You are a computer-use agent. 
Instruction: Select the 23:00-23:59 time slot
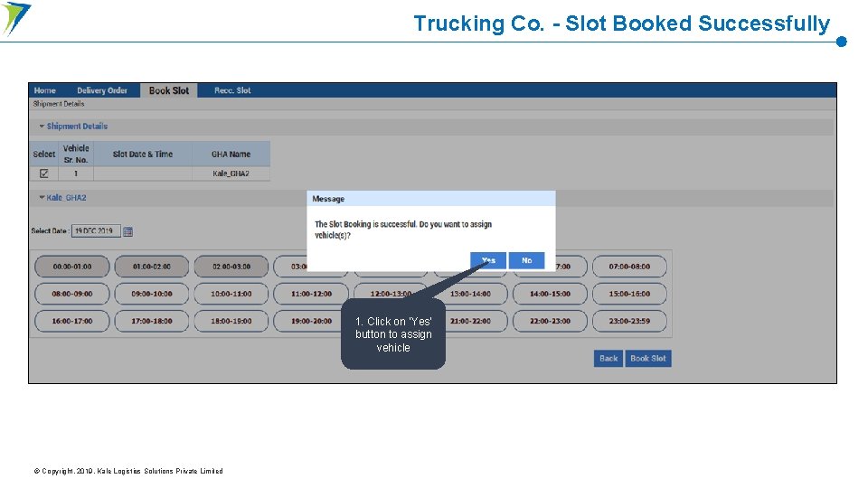pyautogui.click(x=629, y=321)
